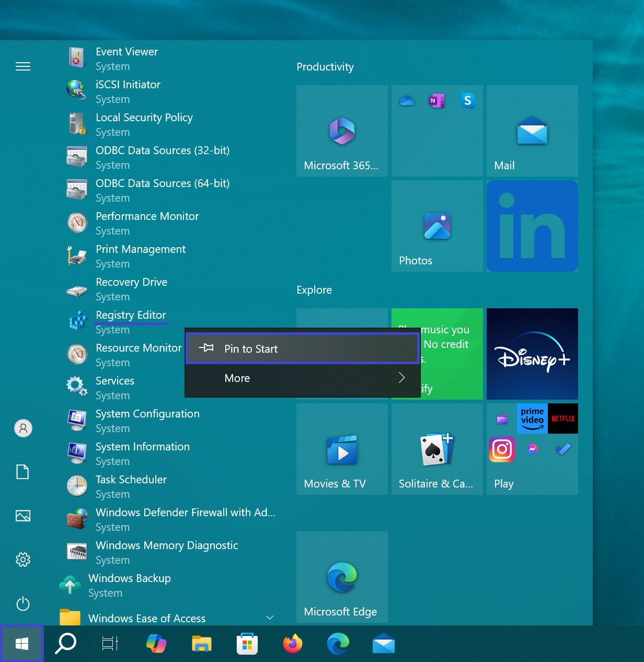Open the Photos tile
The height and width of the screenshot is (662, 644).
pos(437,226)
